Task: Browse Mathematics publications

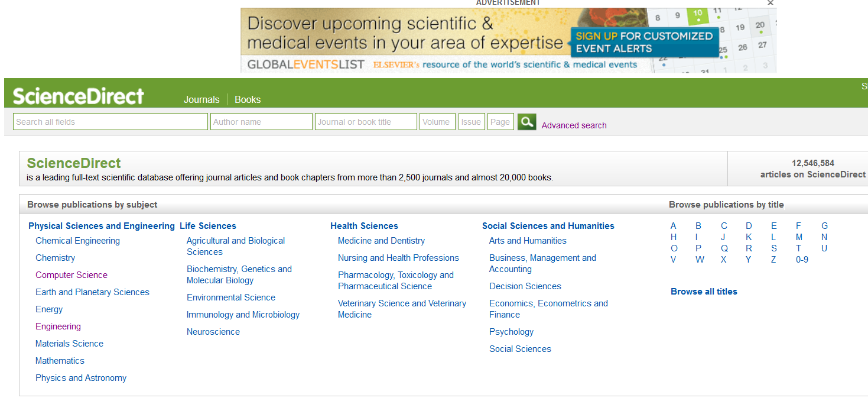Action: coord(60,361)
